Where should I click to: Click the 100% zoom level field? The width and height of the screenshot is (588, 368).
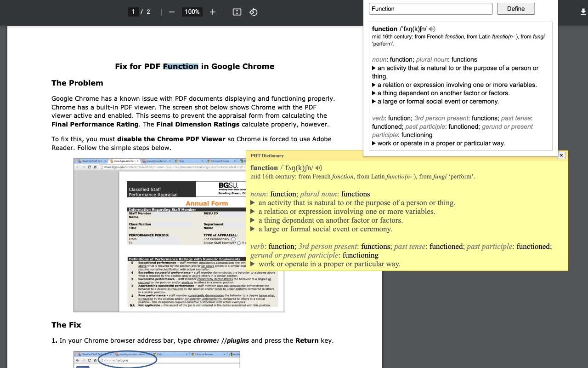[192, 12]
